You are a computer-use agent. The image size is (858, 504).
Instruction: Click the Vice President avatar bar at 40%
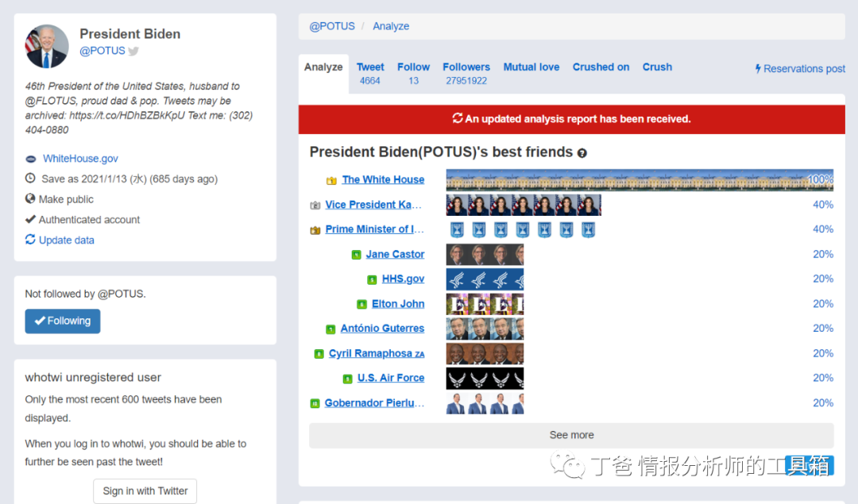(x=524, y=205)
